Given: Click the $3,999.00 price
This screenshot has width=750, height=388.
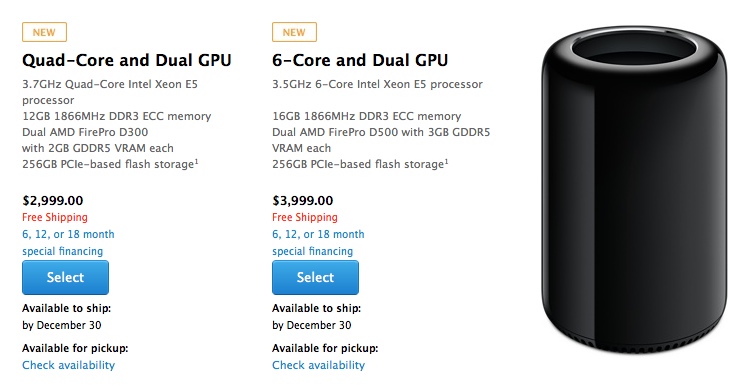Looking at the screenshot, I should tap(303, 200).
